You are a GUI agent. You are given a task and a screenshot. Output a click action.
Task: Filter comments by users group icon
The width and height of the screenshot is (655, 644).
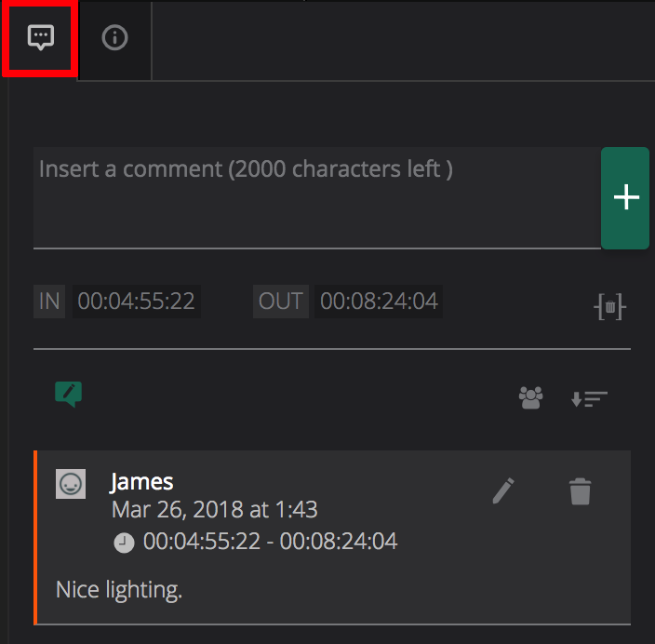coord(530,398)
